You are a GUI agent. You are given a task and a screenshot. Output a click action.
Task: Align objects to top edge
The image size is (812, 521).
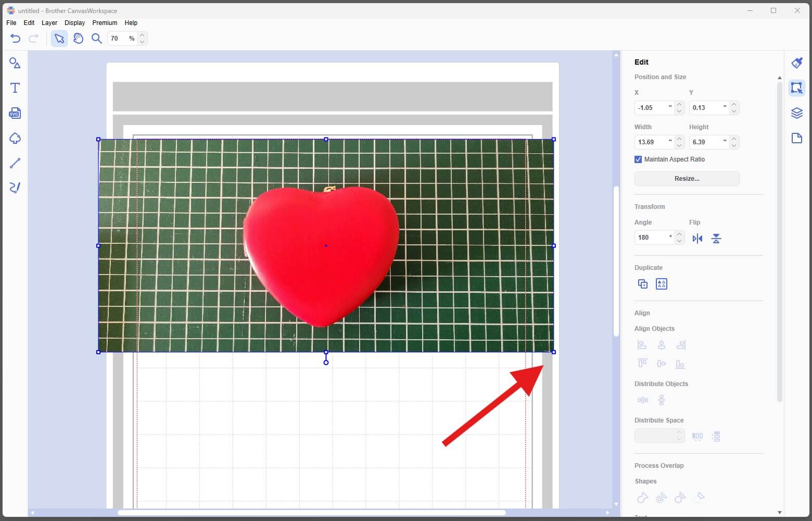[642, 364]
